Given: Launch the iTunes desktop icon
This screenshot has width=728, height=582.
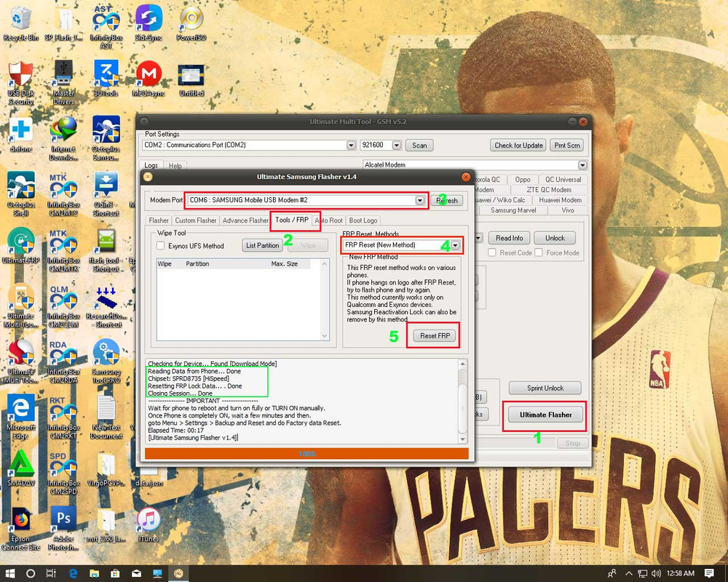Looking at the screenshot, I should click(x=149, y=525).
